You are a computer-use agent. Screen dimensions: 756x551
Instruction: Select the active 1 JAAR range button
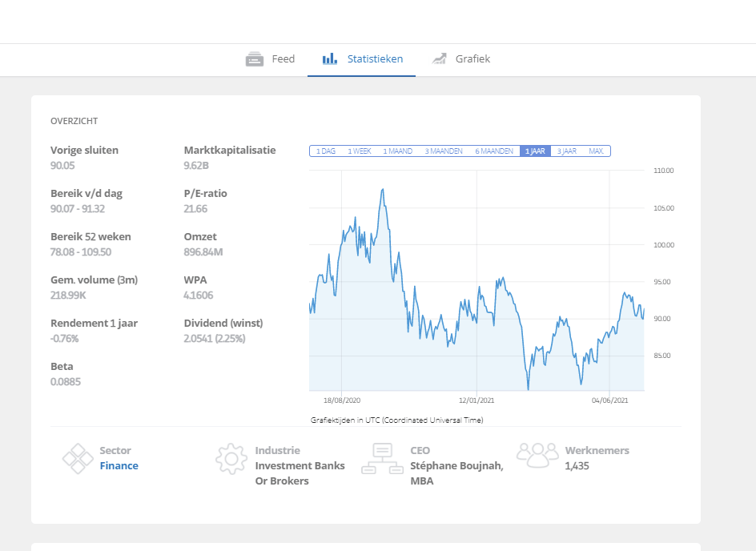535,151
